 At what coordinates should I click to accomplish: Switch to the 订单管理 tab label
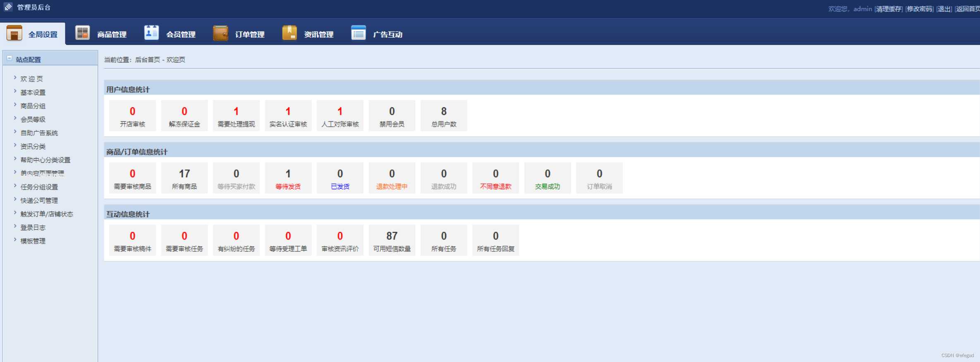click(249, 34)
